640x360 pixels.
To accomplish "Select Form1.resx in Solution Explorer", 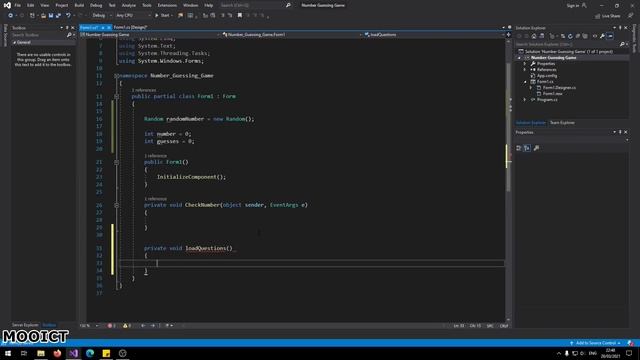I will (552, 93).
